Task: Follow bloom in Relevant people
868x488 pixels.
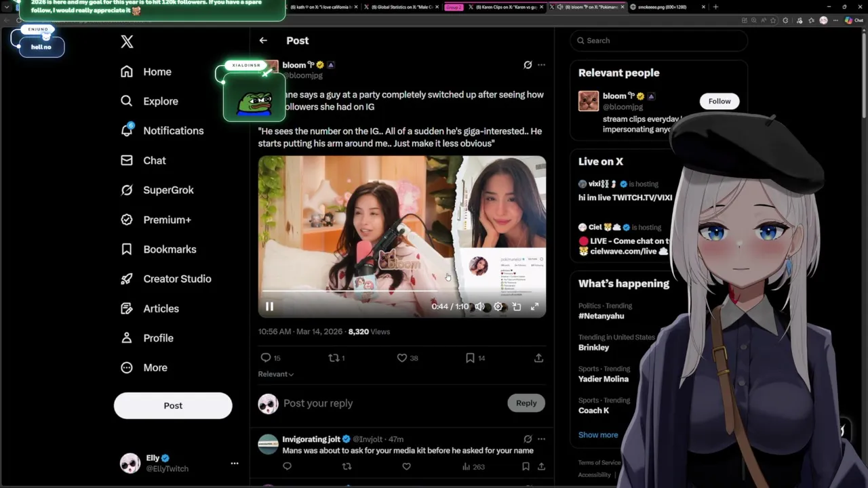Action: (719, 101)
